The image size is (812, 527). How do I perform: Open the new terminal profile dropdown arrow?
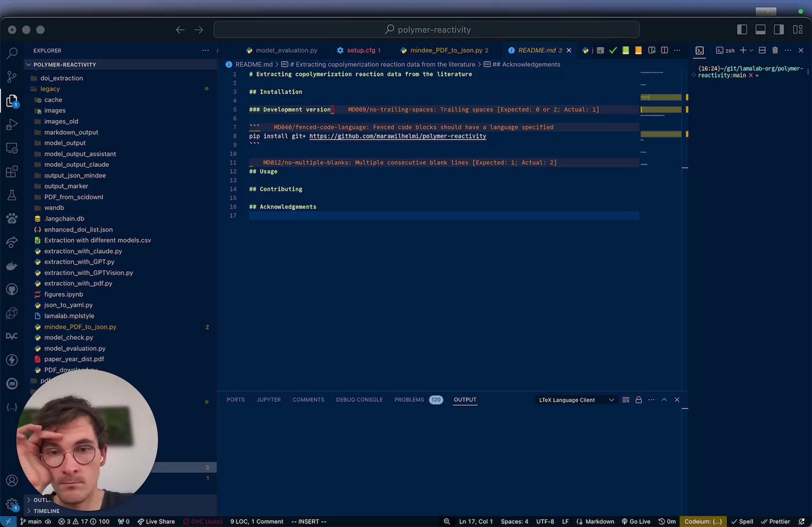(x=751, y=50)
